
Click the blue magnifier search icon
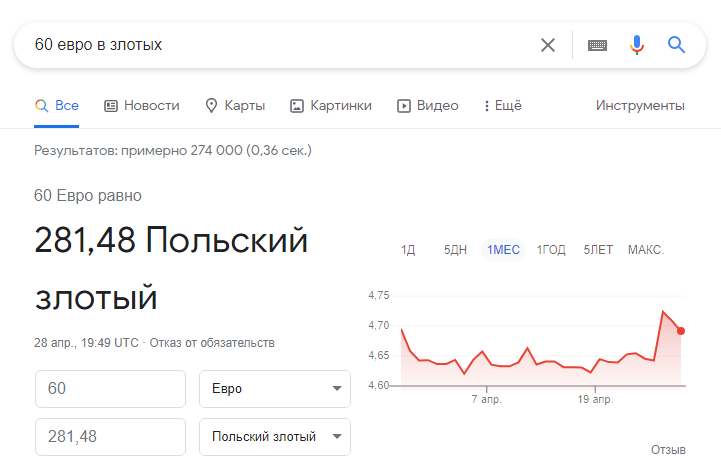coord(676,45)
